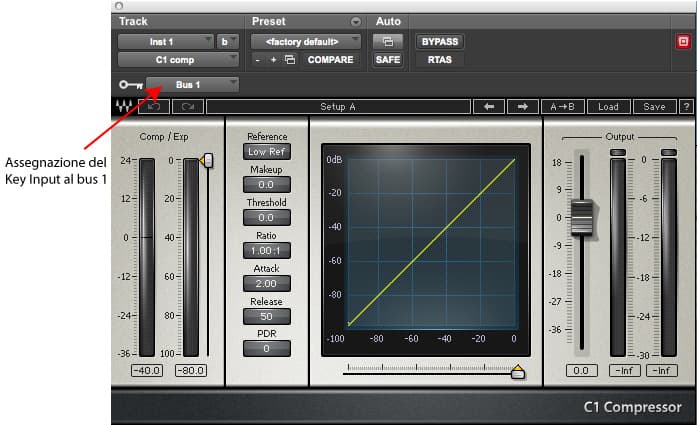Click the Waves logo icon
Image resolution: width=697 pixels, height=425 pixels.
point(124,106)
